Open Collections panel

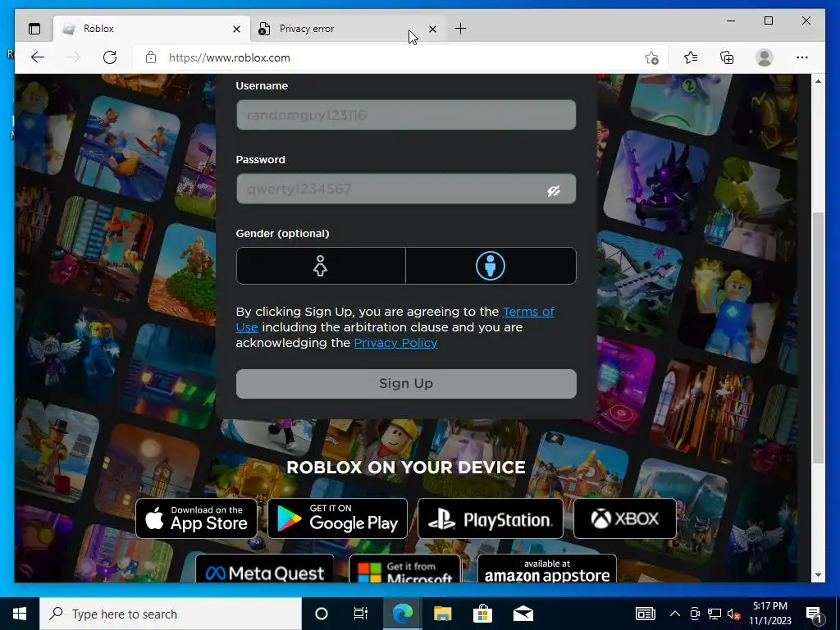[727, 57]
